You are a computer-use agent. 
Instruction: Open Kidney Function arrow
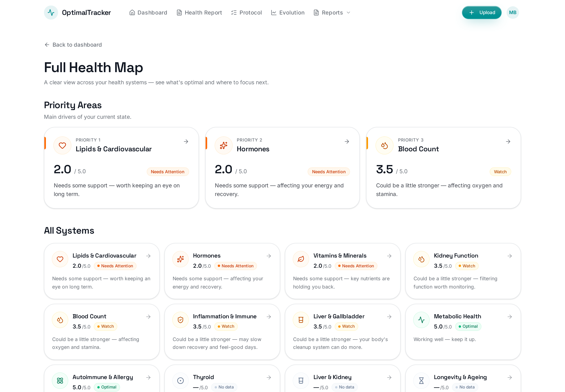pos(509,256)
